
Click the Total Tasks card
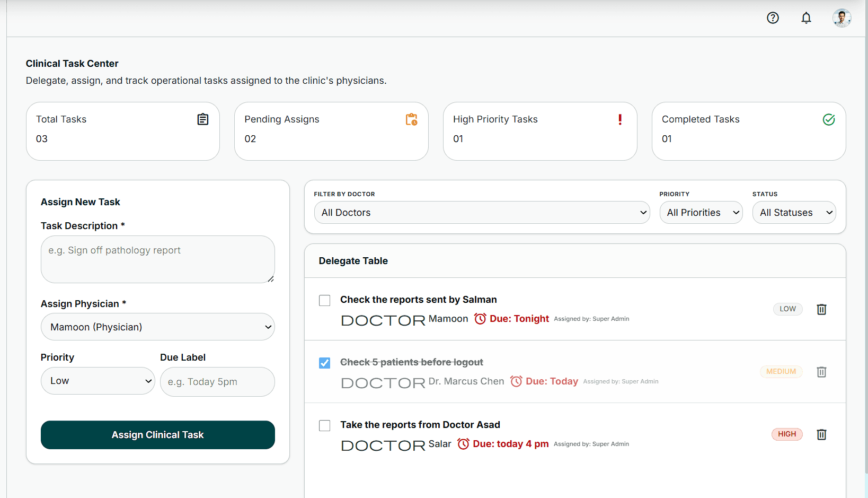click(123, 131)
